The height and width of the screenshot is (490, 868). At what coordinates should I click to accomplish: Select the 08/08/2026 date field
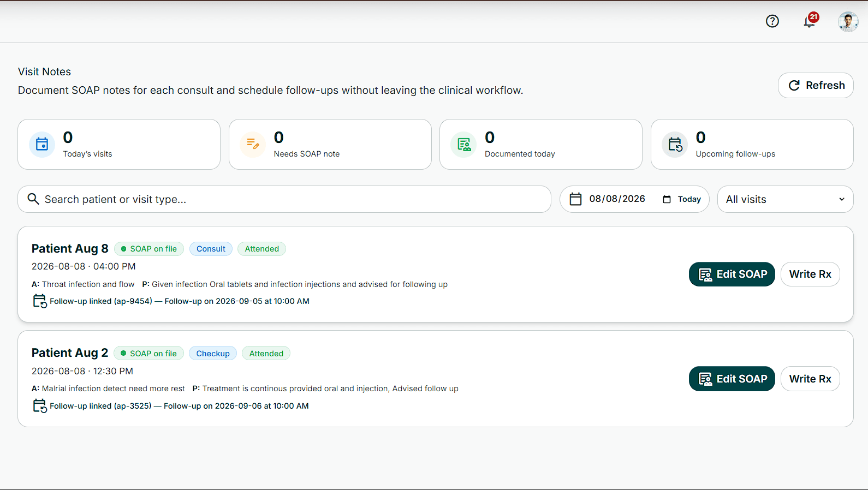coord(617,199)
